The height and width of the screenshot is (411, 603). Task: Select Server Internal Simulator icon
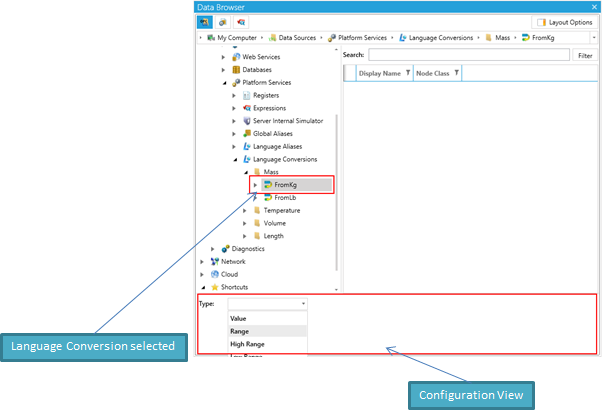tap(247, 121)
